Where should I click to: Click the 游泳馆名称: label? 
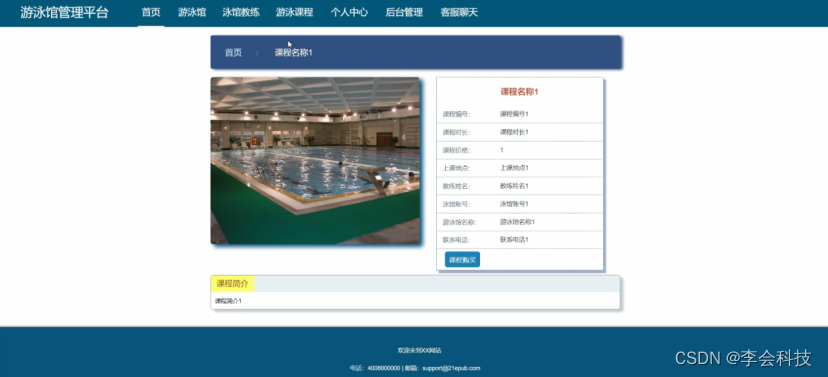pyautogui.click(x=459, y=222)
